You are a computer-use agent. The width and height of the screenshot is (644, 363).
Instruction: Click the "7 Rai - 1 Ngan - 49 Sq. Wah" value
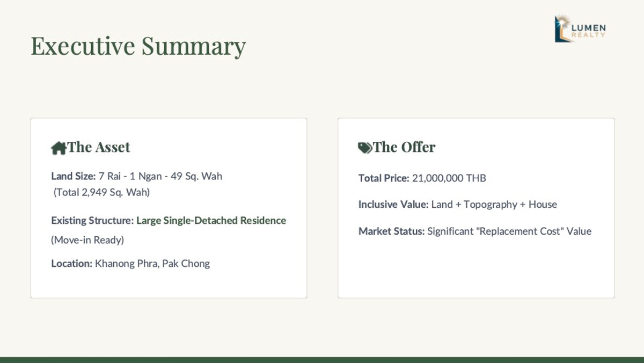(160, 176)
